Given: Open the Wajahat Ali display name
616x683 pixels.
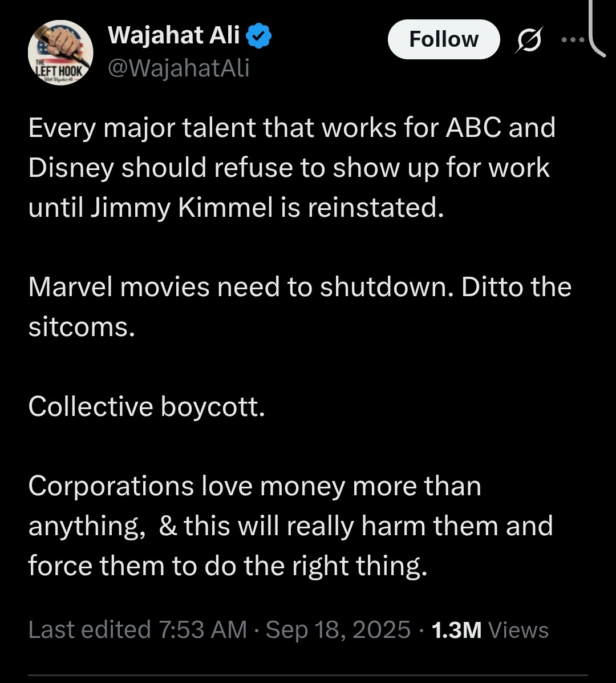Looking at the screenshot, I should coord(174,35).
